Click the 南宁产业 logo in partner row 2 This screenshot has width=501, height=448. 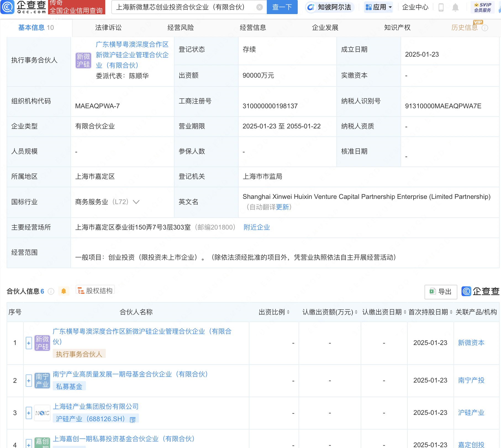[42, 381]
